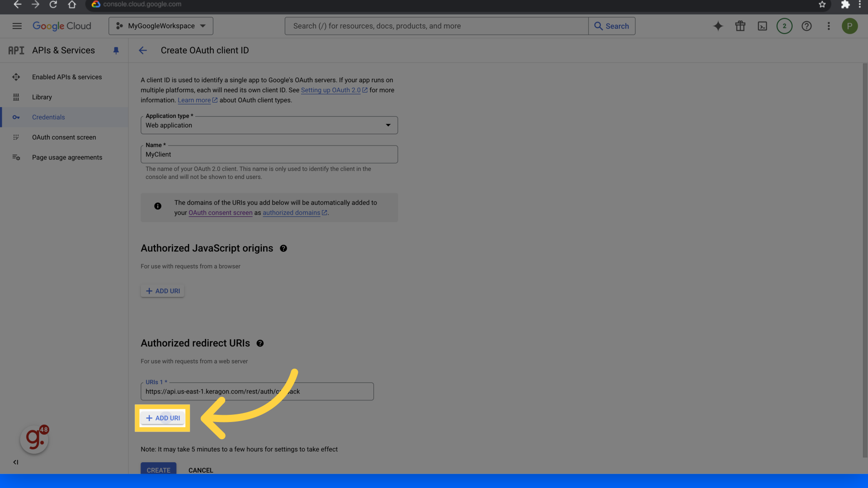Click the Library grid icon

coord(16,97)
